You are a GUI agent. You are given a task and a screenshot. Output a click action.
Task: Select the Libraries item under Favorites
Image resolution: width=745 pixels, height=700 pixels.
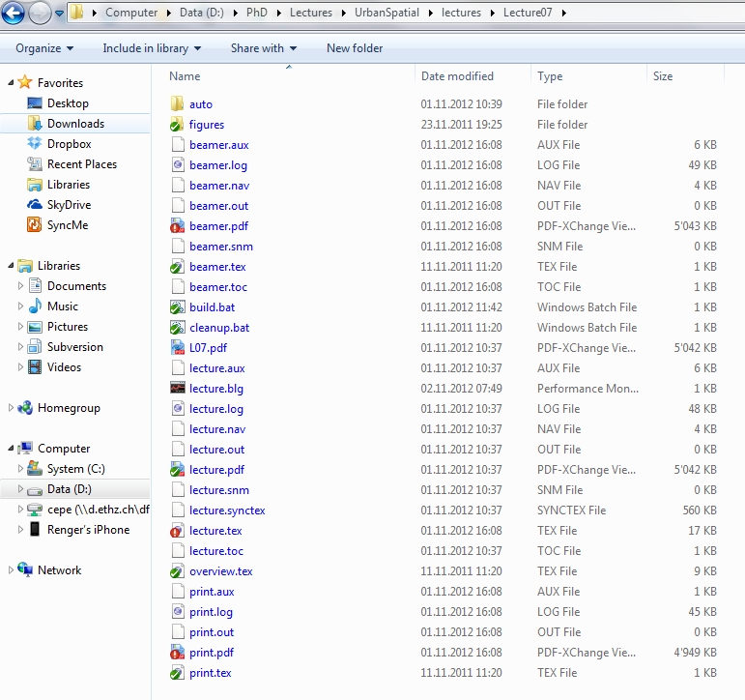[69, 185]
